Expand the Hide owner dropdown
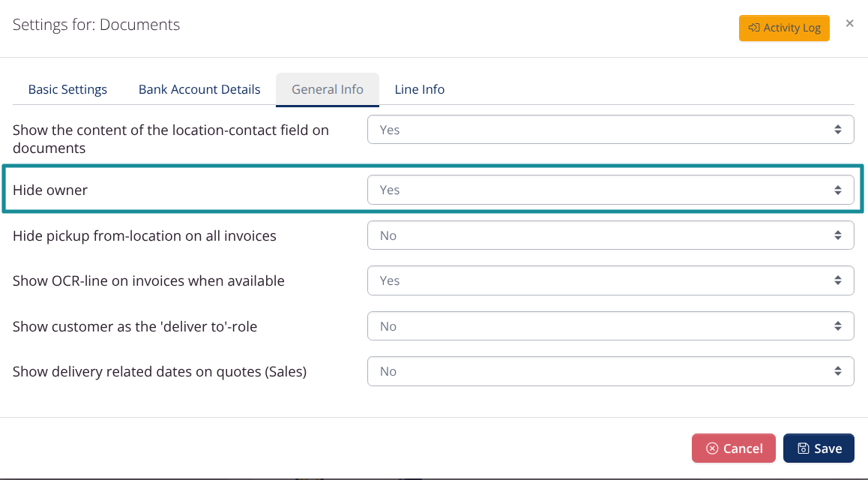 [610, 190]
